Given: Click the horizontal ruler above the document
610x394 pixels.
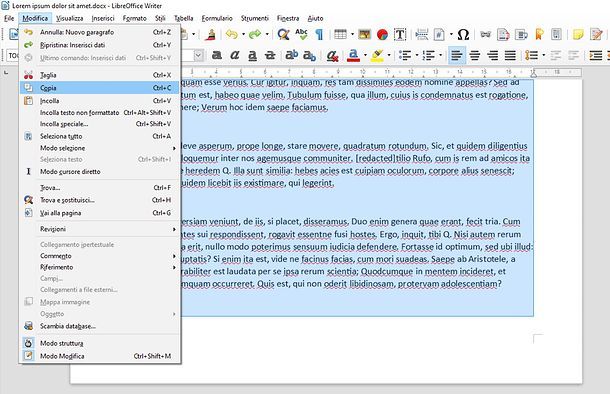Looking at the screenshot, I should point(382,72).
